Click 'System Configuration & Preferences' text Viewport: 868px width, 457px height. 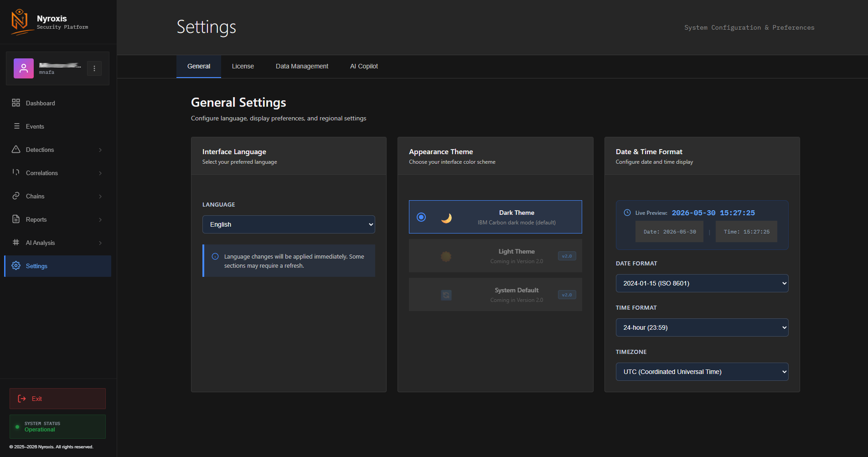[749, 28]
